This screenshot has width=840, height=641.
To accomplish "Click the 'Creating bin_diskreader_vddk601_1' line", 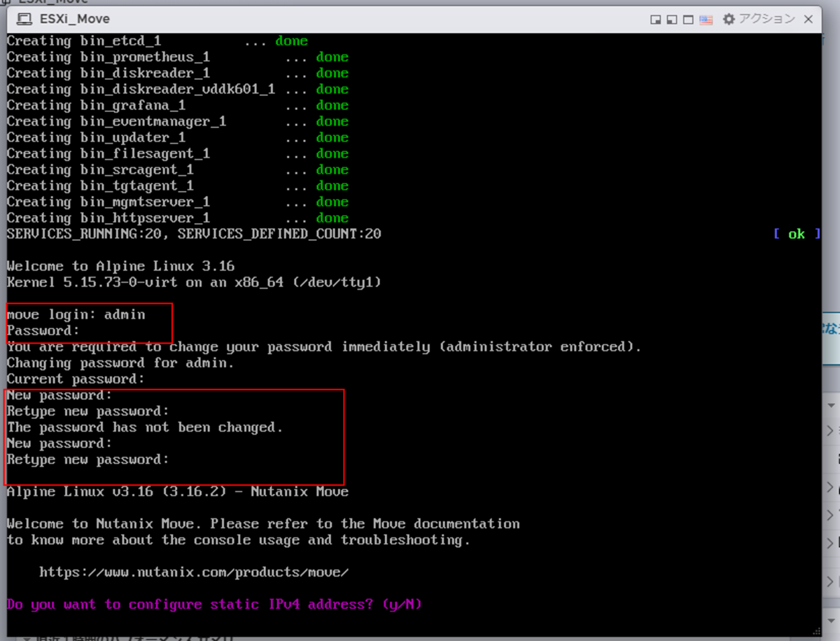I will tap(178, 89).
